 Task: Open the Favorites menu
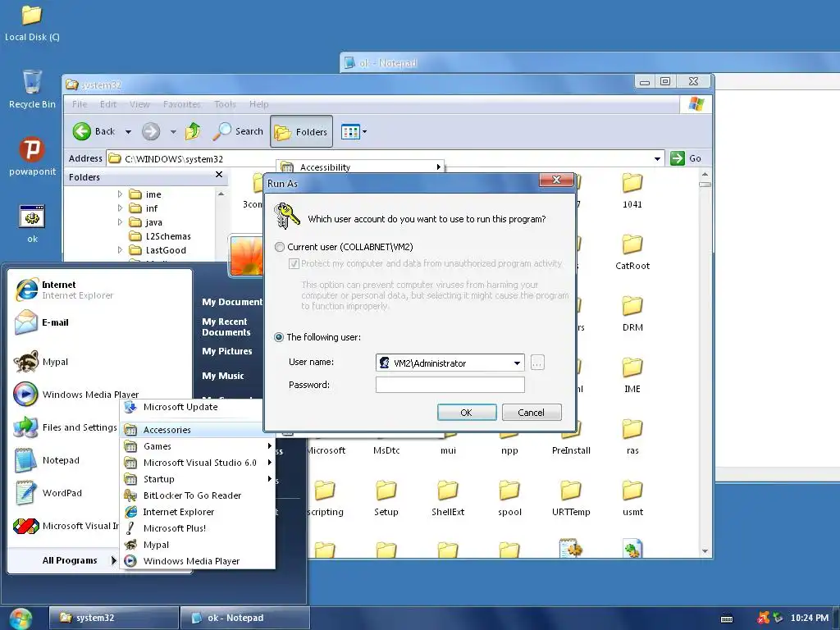182,104
